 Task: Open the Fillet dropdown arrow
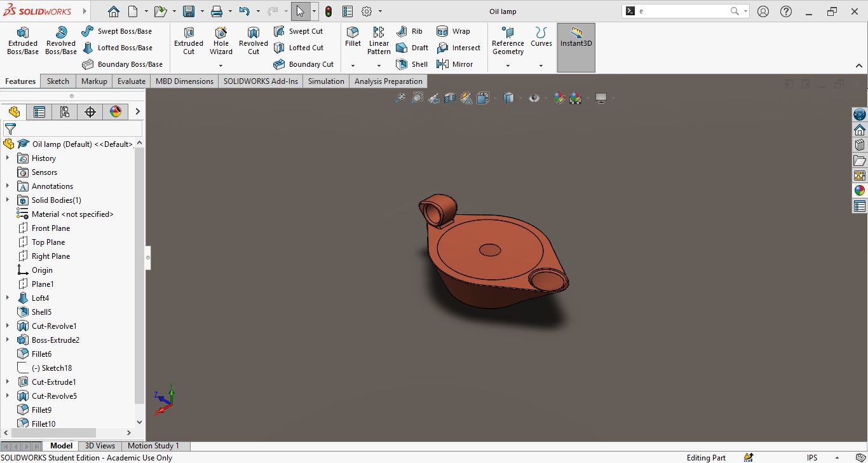pyautogui.click(x=353, y=66)
